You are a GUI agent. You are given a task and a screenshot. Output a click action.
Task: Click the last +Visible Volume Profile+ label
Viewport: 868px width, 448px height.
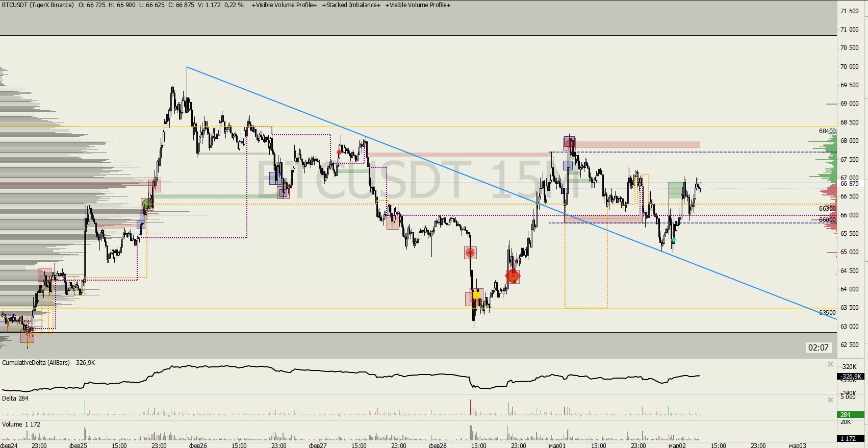tap(418, 5)
